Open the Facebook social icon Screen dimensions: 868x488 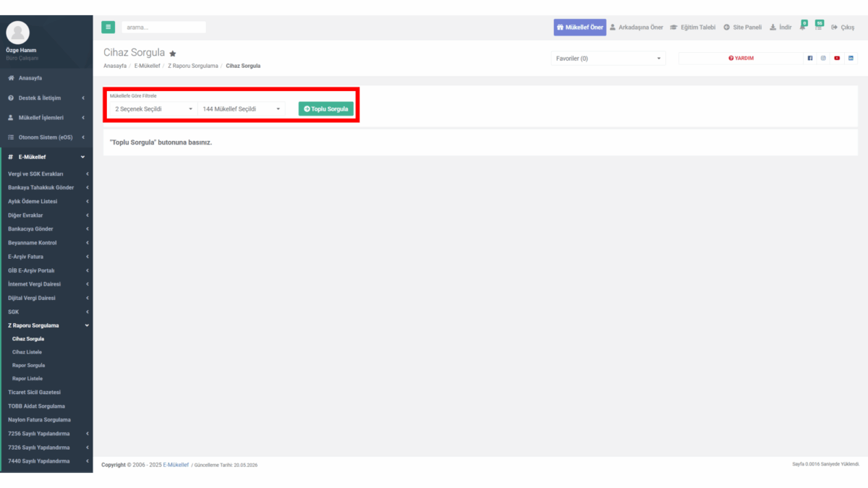[x=810, y=59]
